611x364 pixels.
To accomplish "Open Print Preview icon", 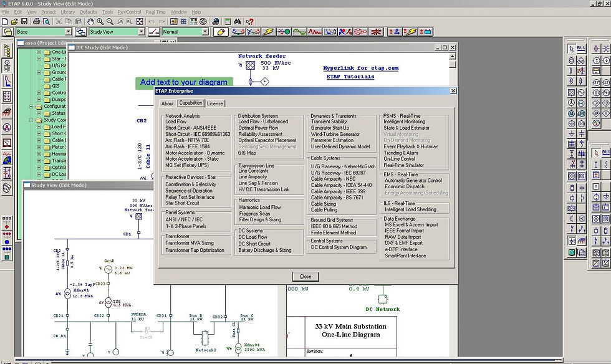I will pos(46,22).
